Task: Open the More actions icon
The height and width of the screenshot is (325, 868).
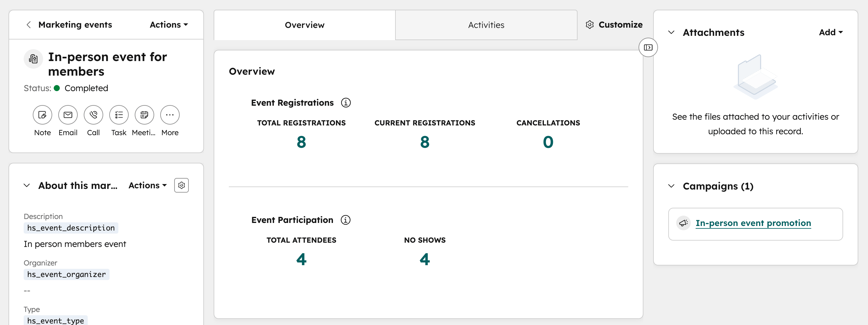Action: [x=169, y=115]
